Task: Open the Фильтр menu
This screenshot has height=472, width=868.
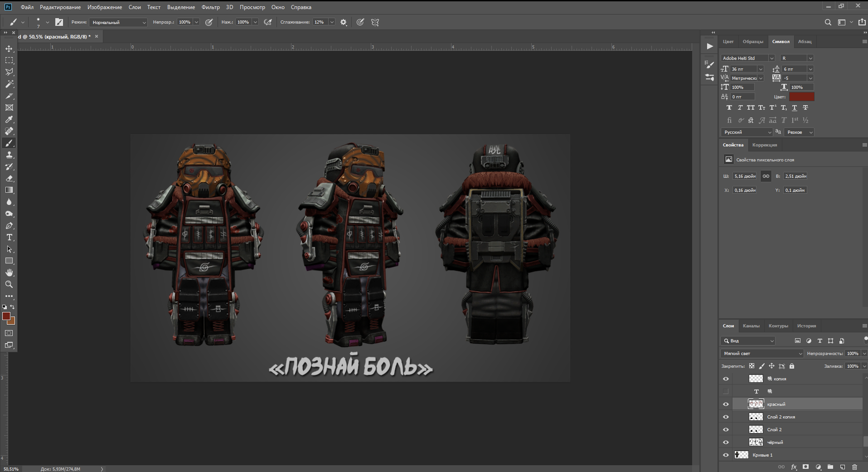Action: (211, 7)
